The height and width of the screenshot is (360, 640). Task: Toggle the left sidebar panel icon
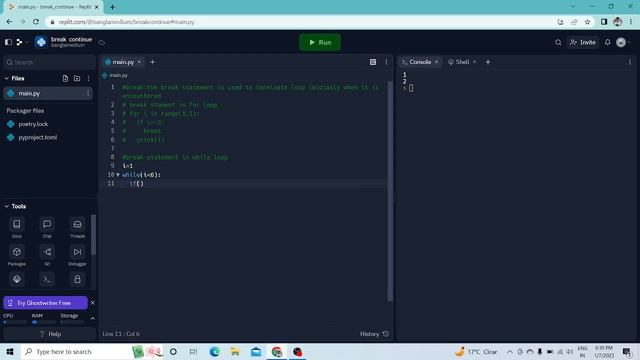tap(8, 42)
